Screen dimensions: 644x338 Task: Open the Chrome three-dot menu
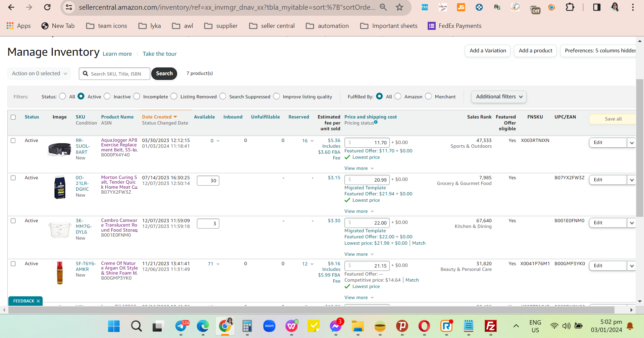click(633, 7)
